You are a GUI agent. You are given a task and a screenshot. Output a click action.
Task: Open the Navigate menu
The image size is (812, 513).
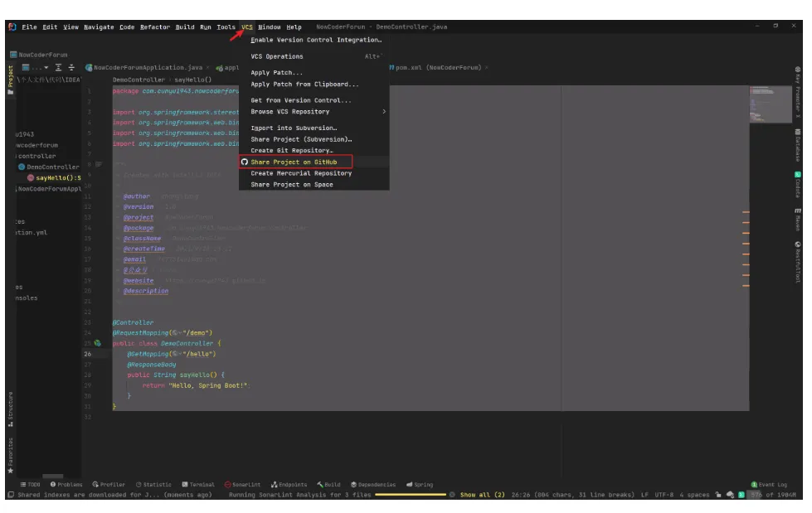point(99,27)
